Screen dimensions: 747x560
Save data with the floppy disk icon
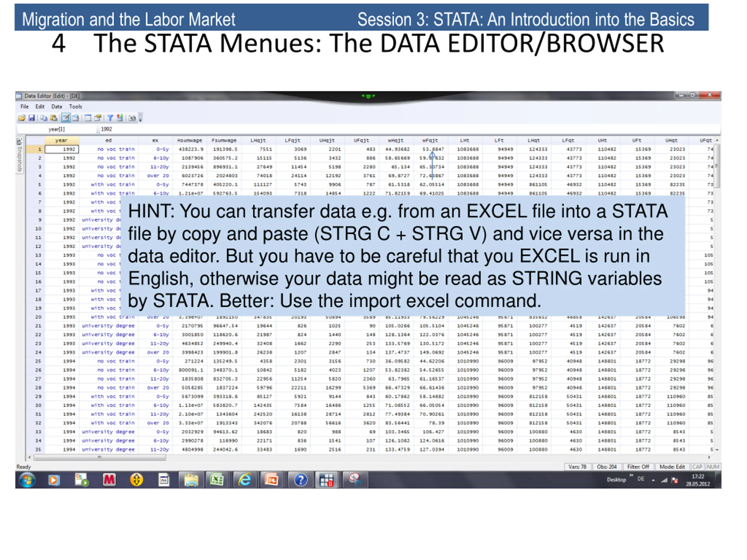point(32,118)
